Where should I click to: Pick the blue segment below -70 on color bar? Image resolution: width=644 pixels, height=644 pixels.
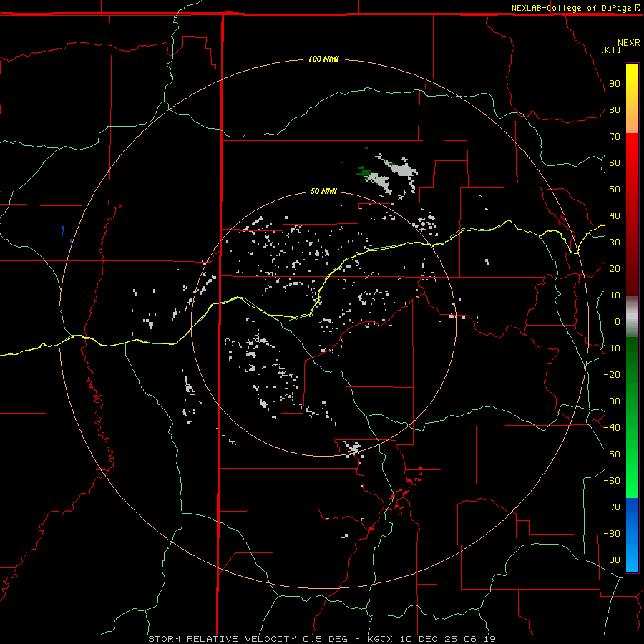point(632,535)
